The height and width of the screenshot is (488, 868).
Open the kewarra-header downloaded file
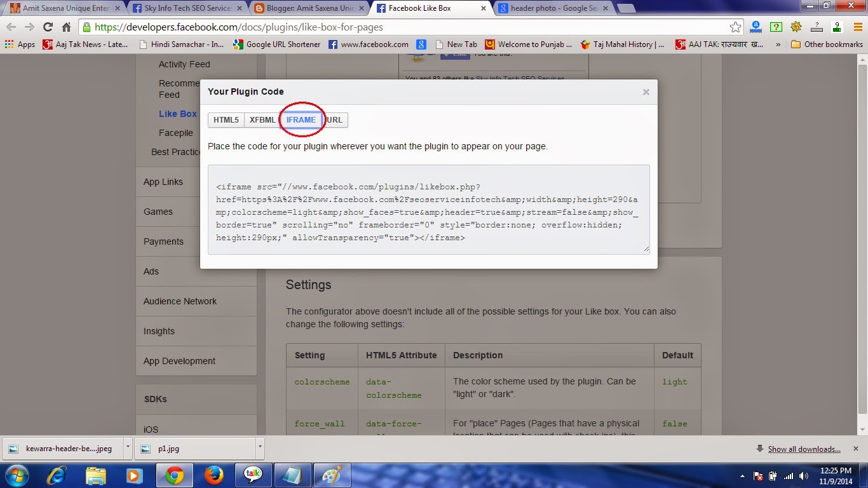[63, 448]
